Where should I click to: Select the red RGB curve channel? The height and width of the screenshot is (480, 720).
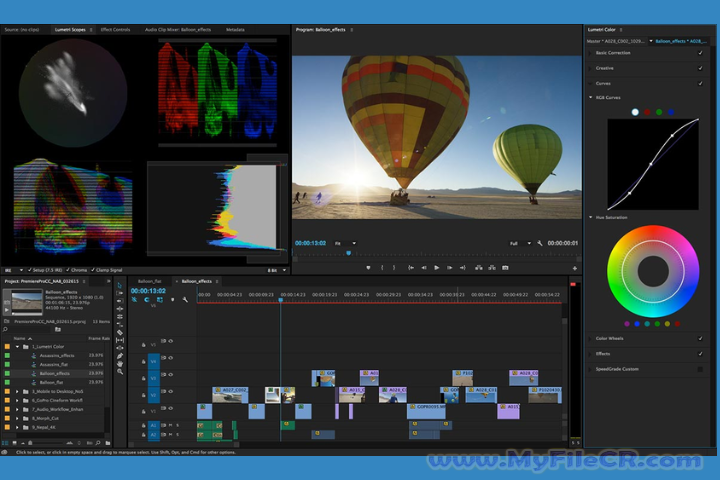pyautogui.click(x=647, y=112)
